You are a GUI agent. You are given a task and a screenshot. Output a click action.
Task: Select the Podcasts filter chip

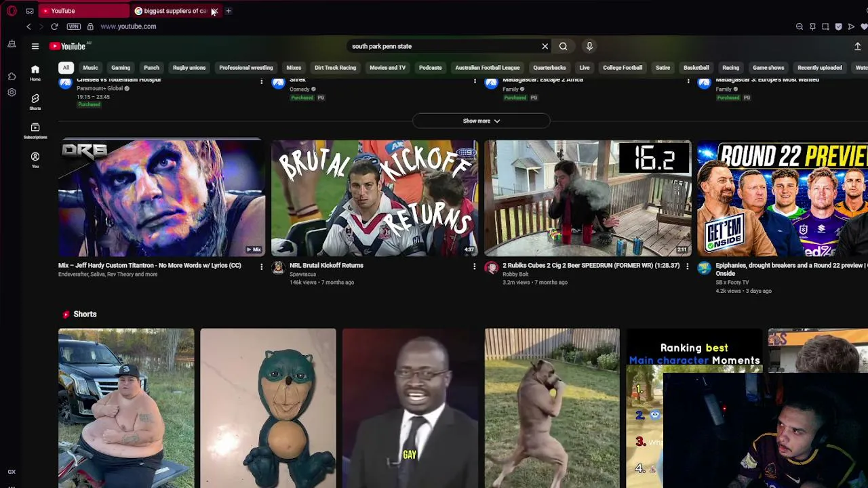click(x=431, y=68)
